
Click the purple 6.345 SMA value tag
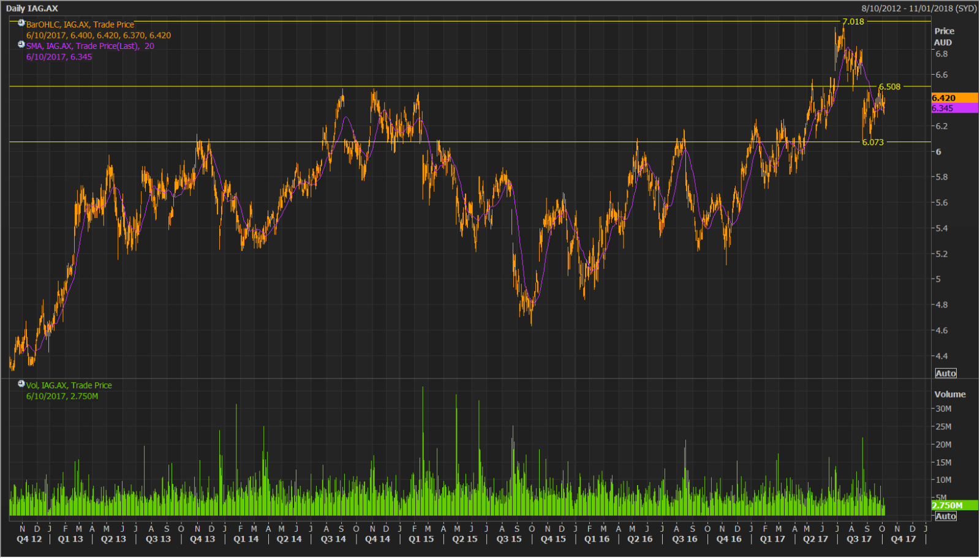(954, 108)
